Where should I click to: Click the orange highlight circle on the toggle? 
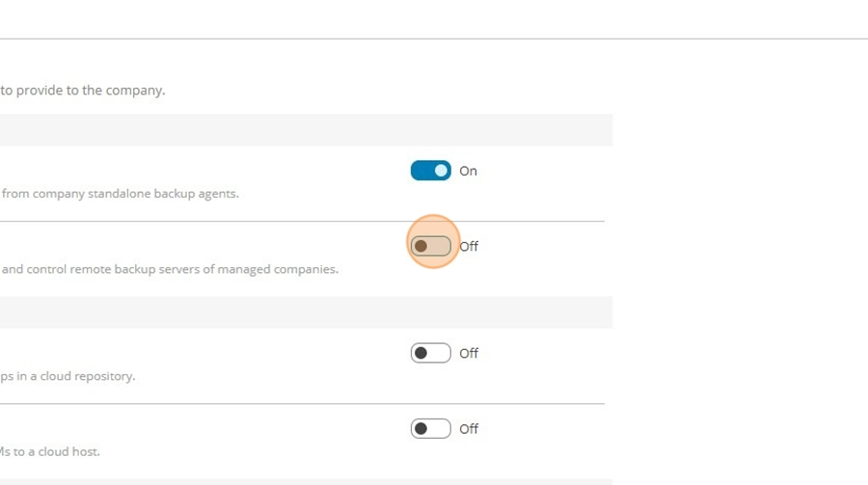(x=433, y=242)
